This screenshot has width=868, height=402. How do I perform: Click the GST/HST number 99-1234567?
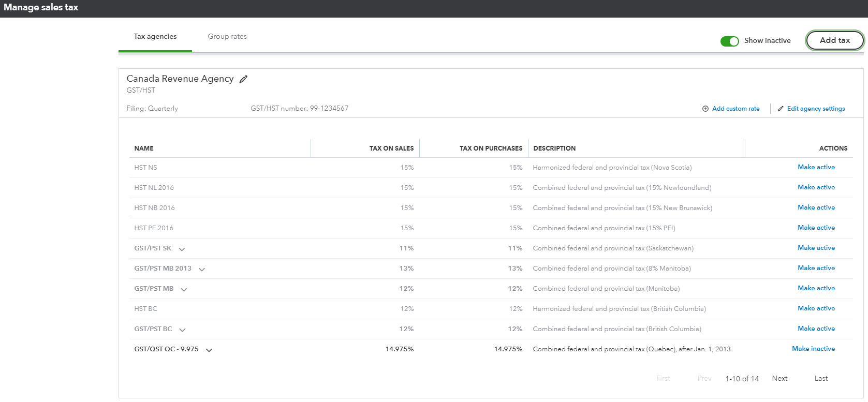[299, 109]
